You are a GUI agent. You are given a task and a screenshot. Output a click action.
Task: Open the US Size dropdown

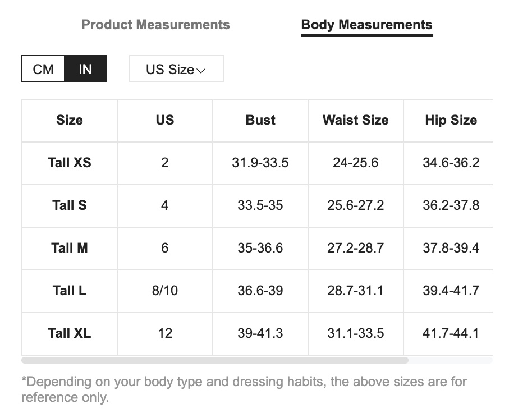(176, 69)
